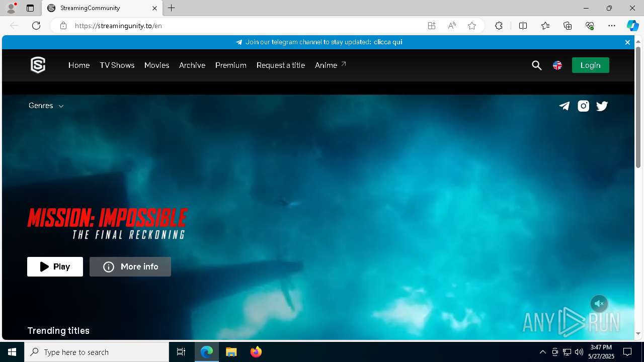
Task: Unmute the trailer with speaker icon
Action: click(599, 304)
